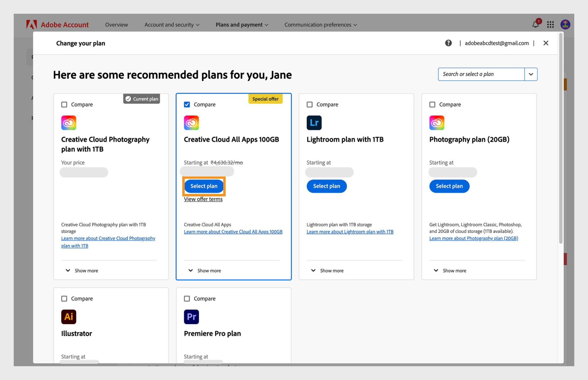Check Compare for Premiere Pro plan
This screenshot has height=380, width=588.
tap(187, 298)
